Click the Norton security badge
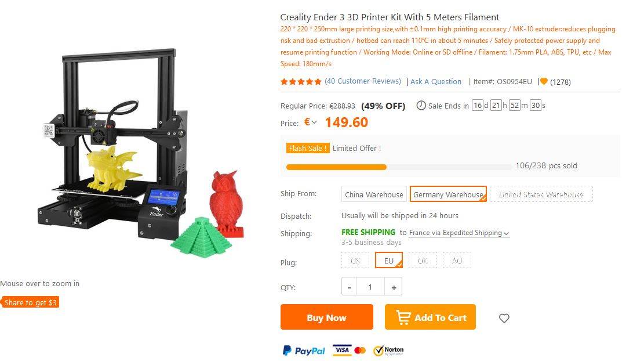 click(388, 351)
